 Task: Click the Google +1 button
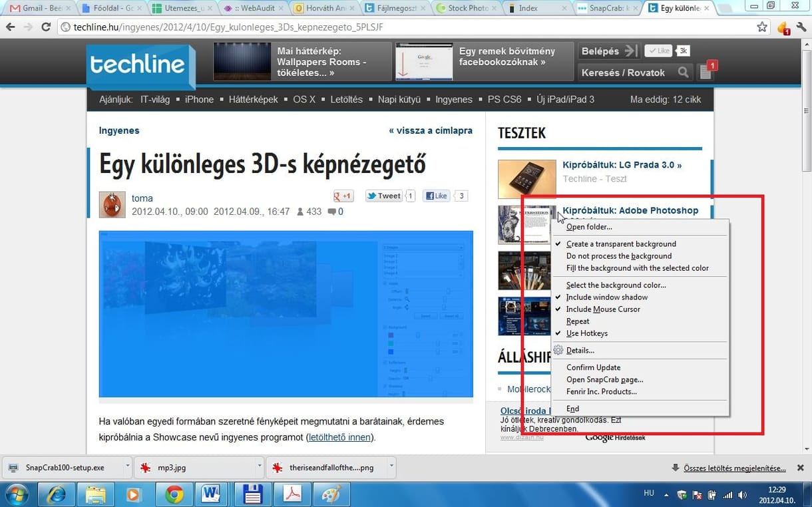point(343,196)
